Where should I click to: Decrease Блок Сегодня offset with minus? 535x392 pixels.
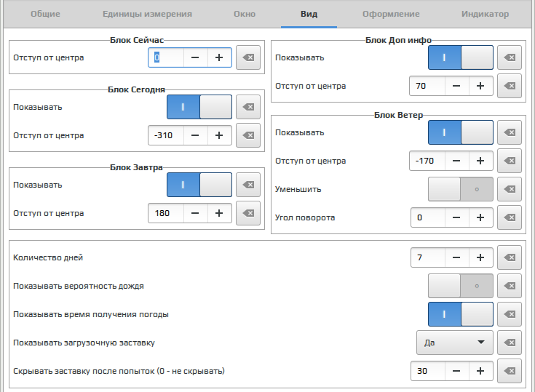tap(195, 135)
